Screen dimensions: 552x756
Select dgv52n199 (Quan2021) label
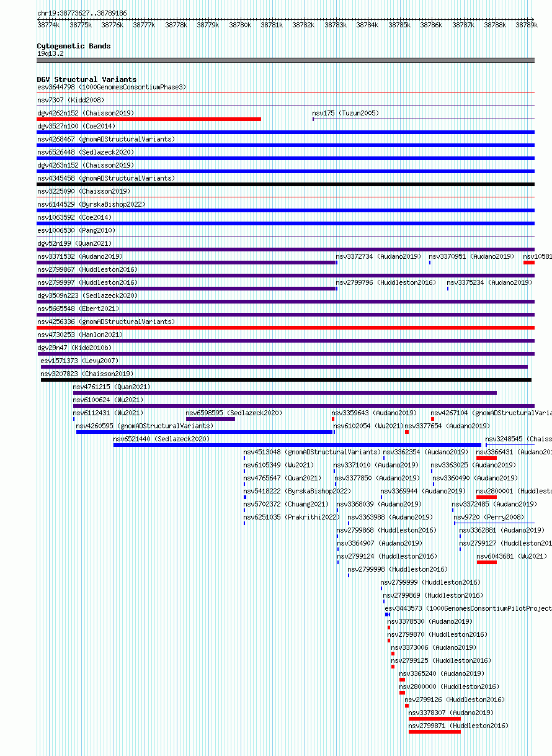[x=74, y=243]
